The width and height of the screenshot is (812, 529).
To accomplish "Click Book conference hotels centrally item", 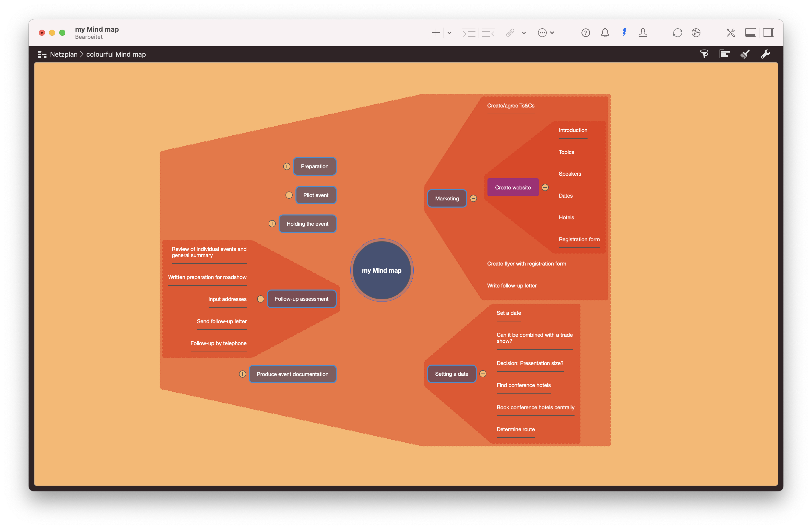I will [535, 407].
